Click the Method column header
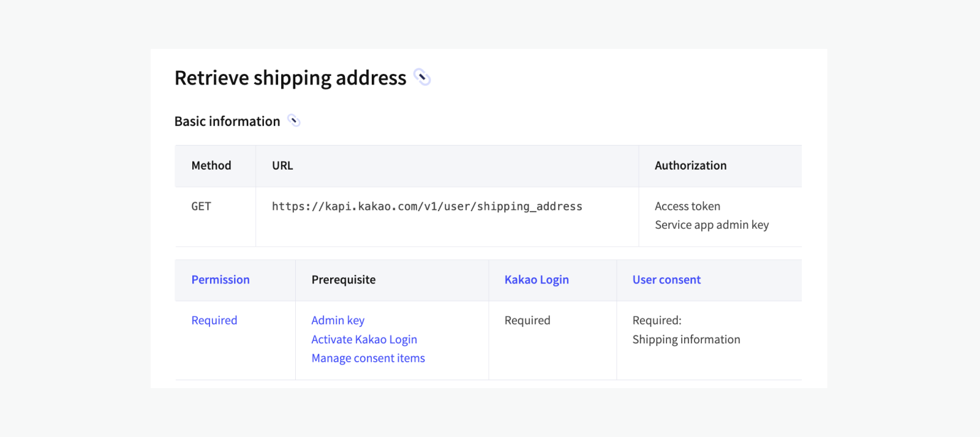980x437 pixels. [211, 165]
